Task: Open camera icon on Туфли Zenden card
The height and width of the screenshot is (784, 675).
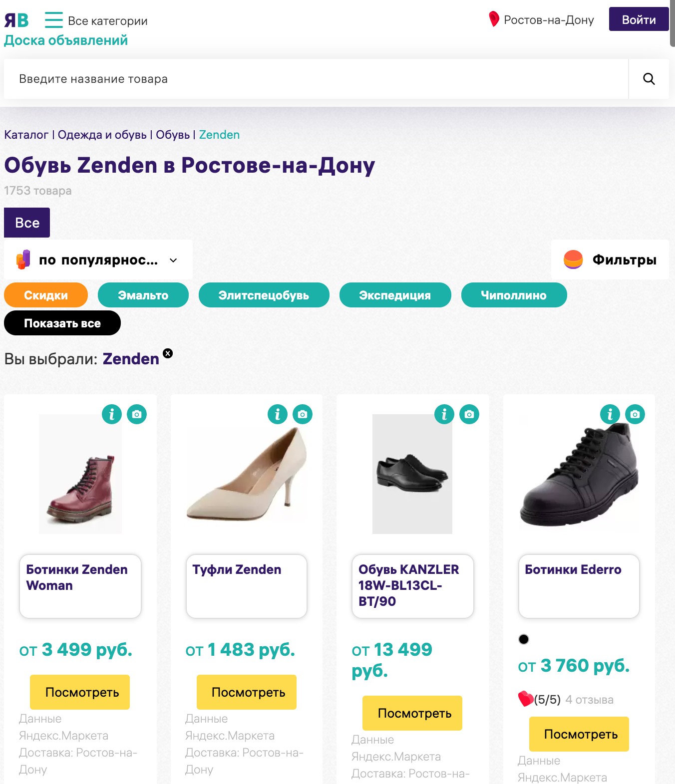Action: pos(303,414)
